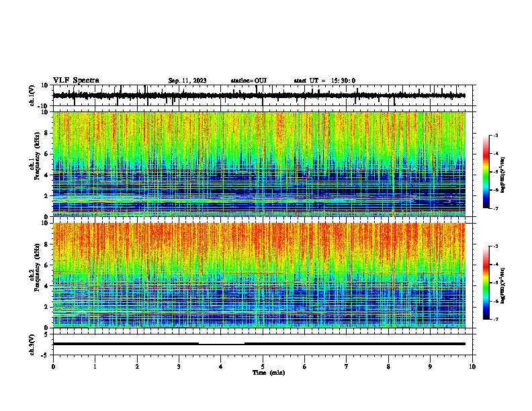Image resolution: width=532 pixels, height=411 pixels.
Task: Click time axis tick label "6"
Action: [305, 367]
